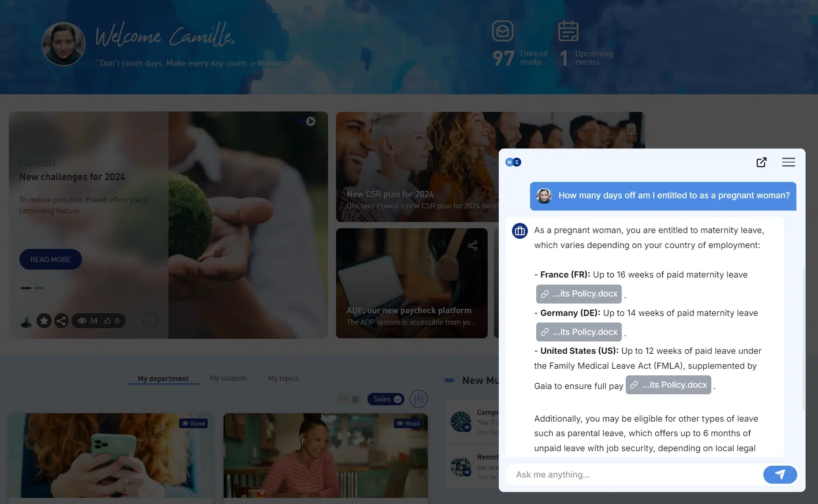Screen dimensions: 818x504
Task: Click the Ask me anything input field
Action: click(617, 474)
